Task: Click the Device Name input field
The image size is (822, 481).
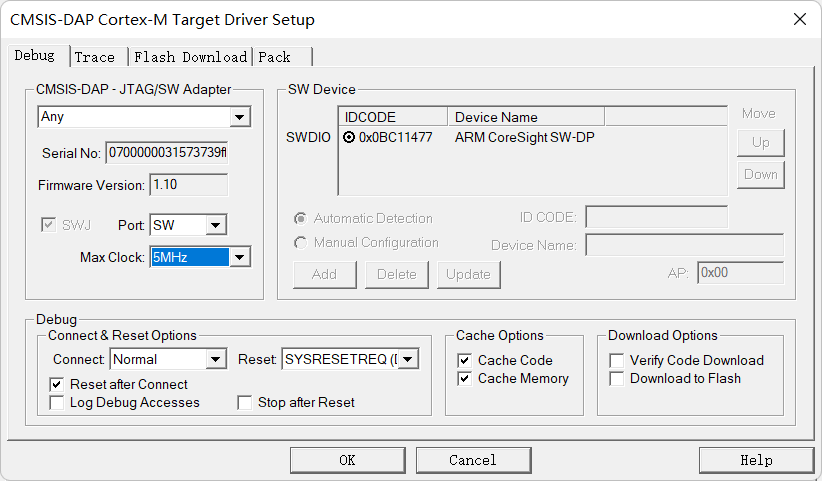Action: [685, 245]
